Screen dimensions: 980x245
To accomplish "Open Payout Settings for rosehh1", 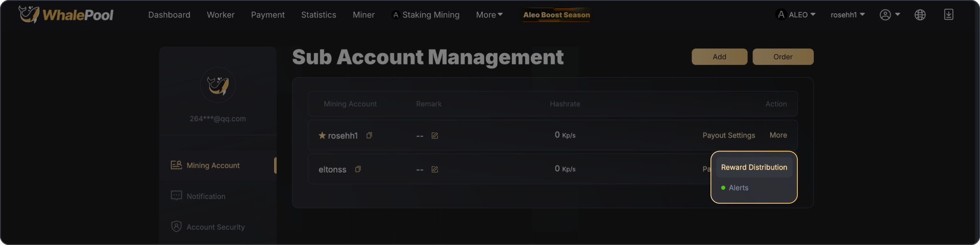I will click(x=728, y=135).
